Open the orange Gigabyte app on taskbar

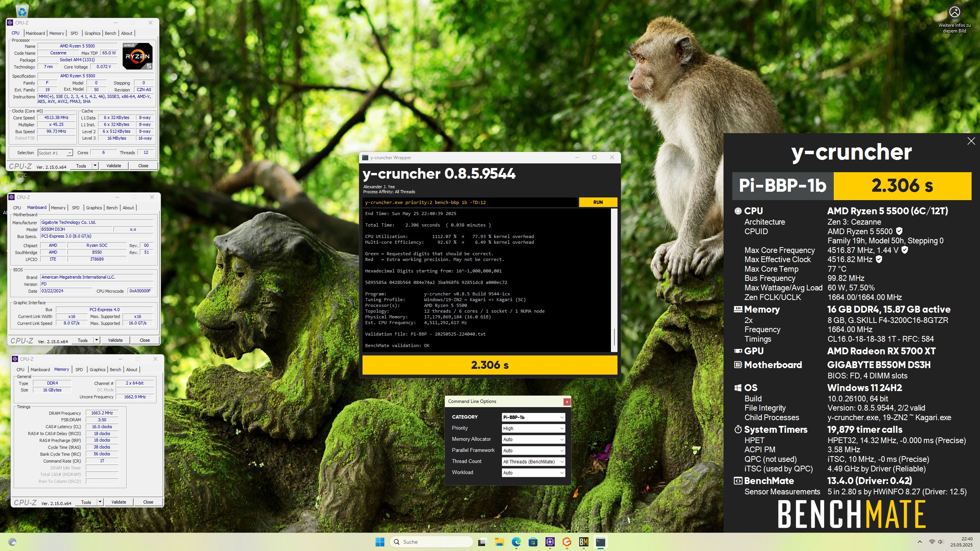point(567,542)
